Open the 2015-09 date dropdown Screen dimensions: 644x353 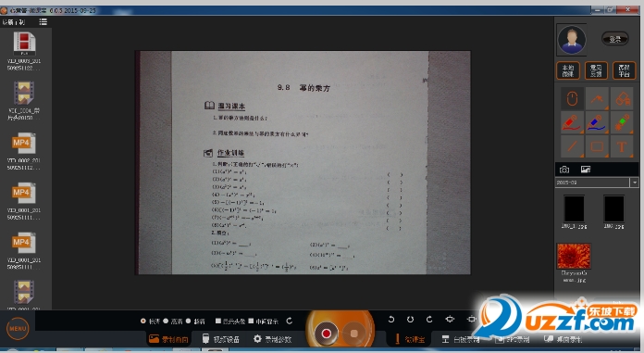(x=635, y=183)
